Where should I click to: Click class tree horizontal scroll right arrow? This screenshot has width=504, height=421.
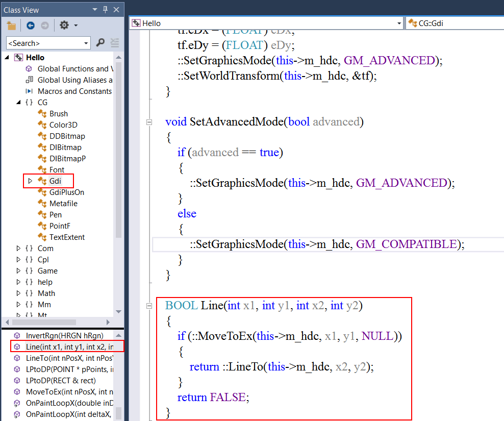(108, 322)
